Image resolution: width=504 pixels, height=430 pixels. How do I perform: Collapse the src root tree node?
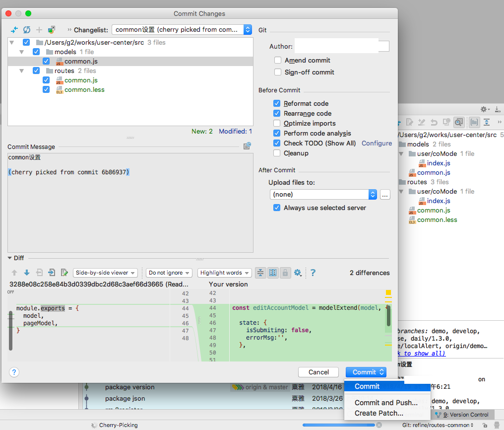point(12,42)
